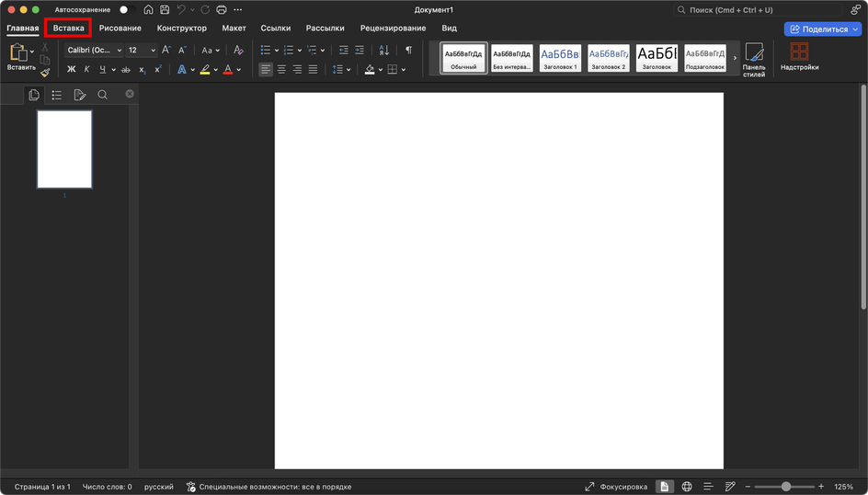The image size is (868, 495).
Task: Open the Ссылки tab
Action: coord(276,28)
